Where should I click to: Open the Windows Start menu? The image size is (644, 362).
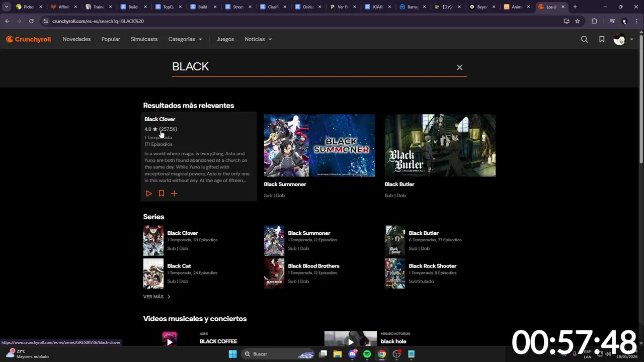(x=232, y=354)
